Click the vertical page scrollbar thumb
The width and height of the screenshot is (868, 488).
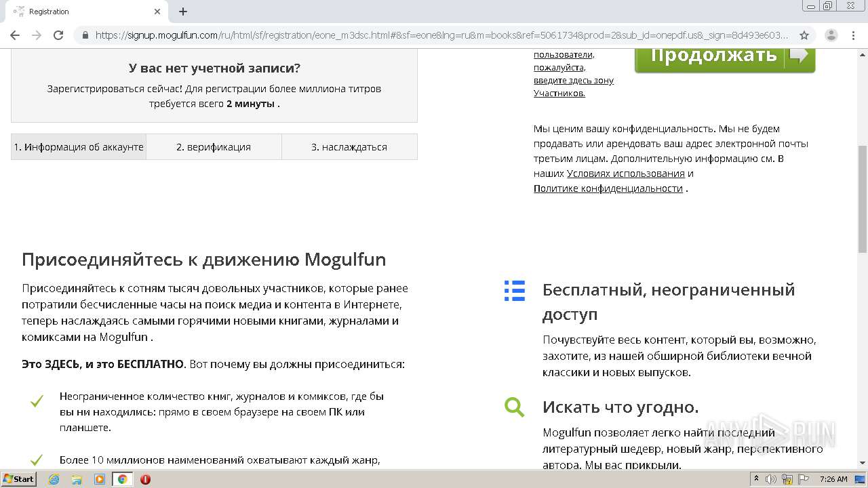(863, 199)
